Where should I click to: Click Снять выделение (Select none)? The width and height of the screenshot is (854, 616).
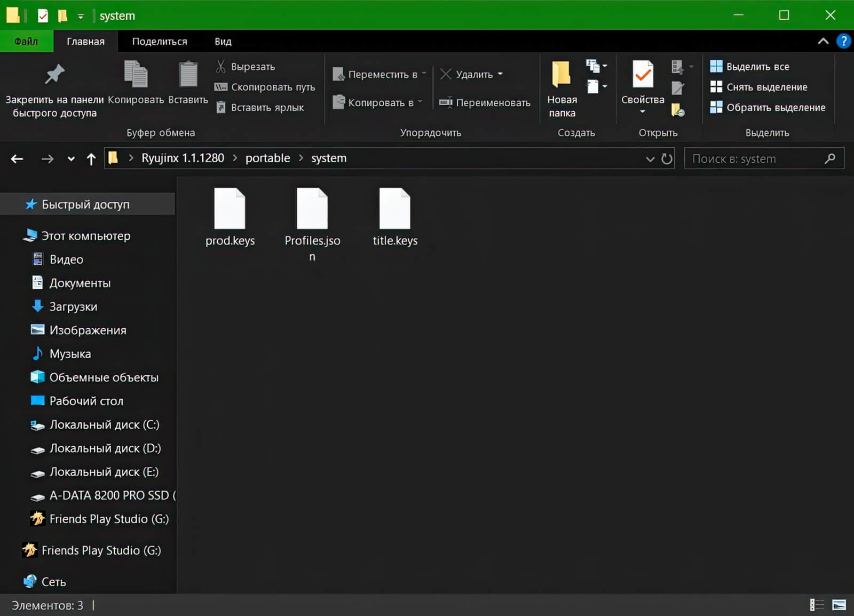758,86
